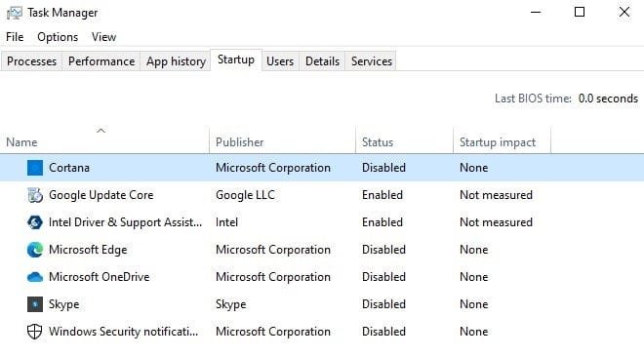Viewport: 644px width, 357px height.
Task: Click Microsoft OneDrive's Disabled status
Action: (383, 277)
